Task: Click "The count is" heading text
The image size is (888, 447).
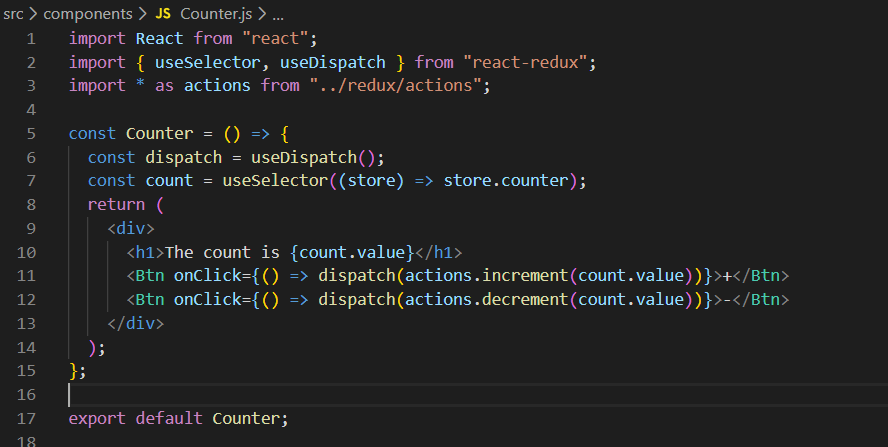Action: pos(222,252)
